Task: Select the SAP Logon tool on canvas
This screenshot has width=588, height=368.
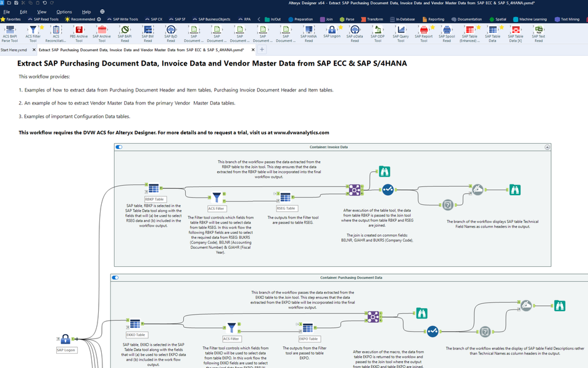Action: click(x=65, y=339)
